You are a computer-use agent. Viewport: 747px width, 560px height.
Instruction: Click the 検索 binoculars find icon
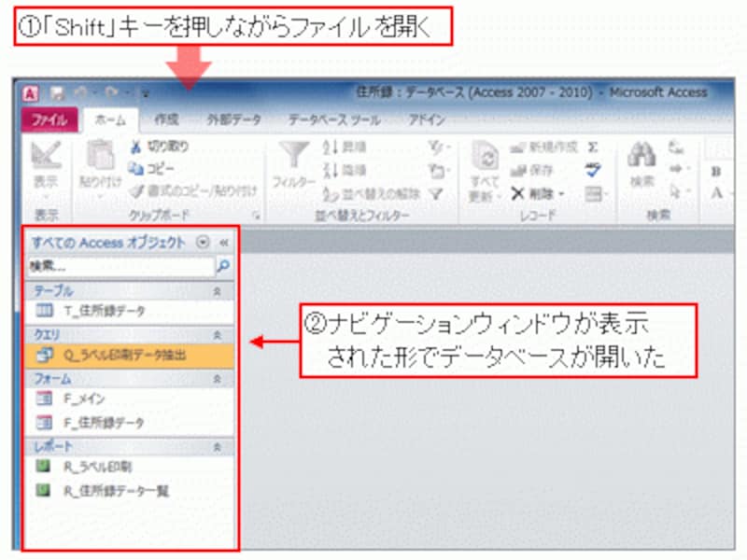tap(641, 155)
